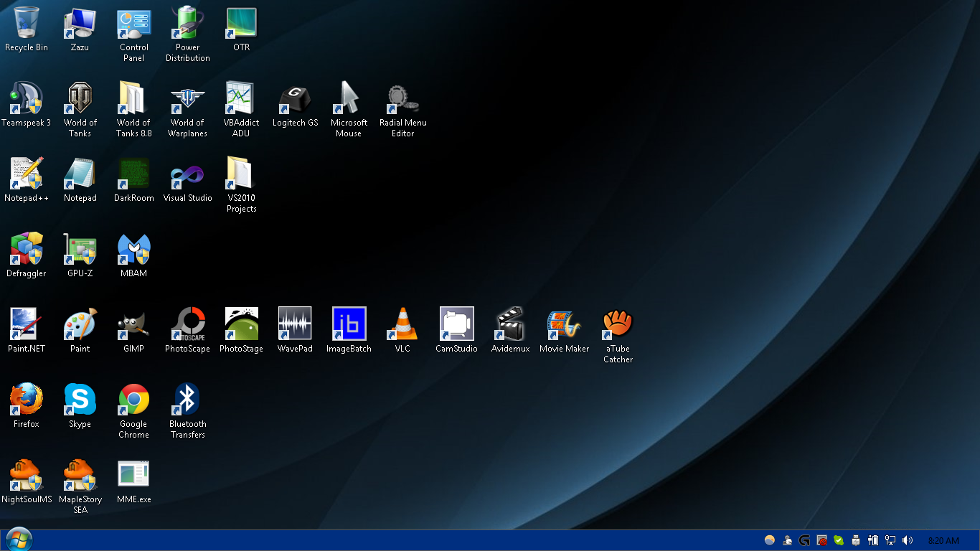Click the taskbar clock showing 8:20 AM
980x551 pixels.
tap(943, 540)
